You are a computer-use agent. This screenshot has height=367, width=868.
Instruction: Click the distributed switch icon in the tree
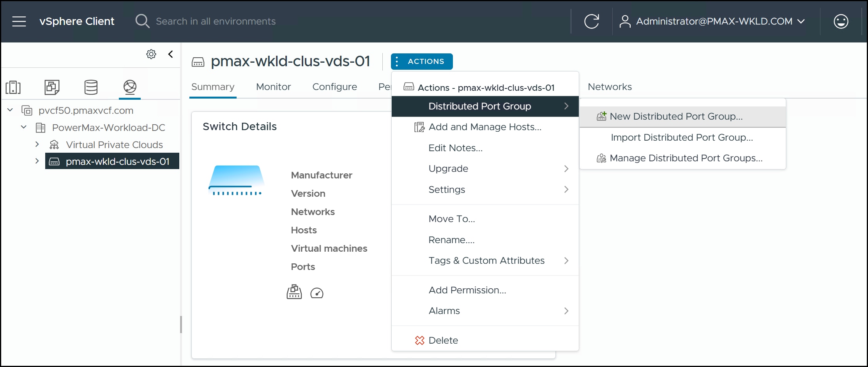pos(54,161)
